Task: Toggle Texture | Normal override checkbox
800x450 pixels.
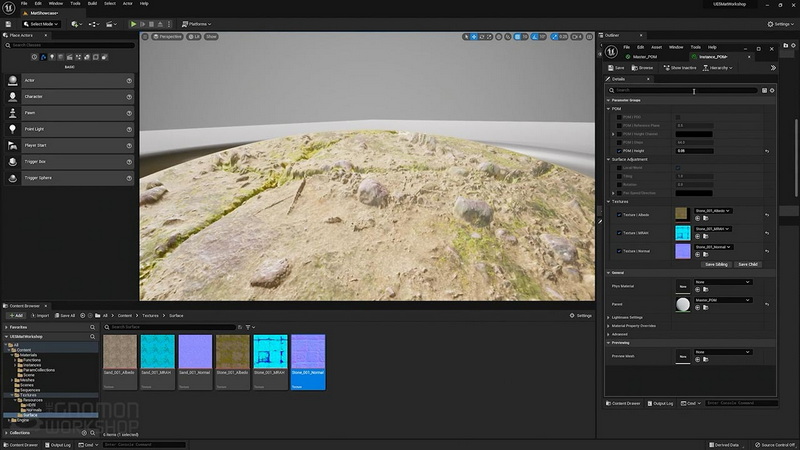Action: point(619,251)
